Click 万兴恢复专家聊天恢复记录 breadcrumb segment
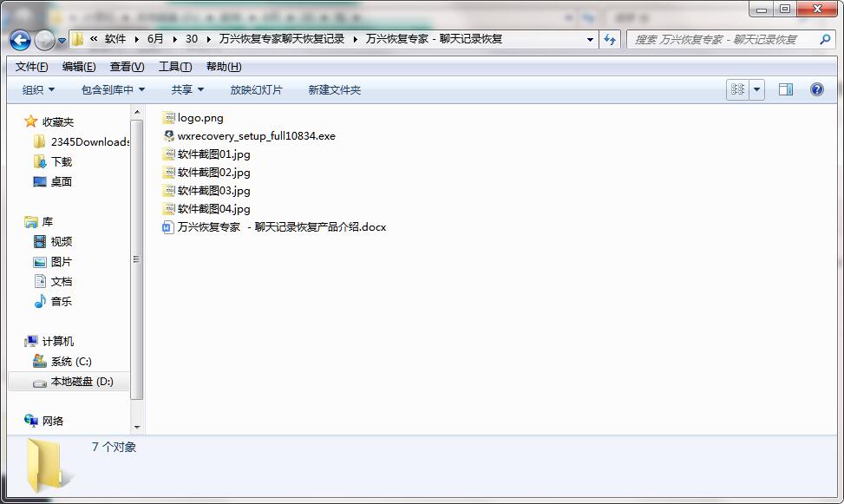 [282, 39]
